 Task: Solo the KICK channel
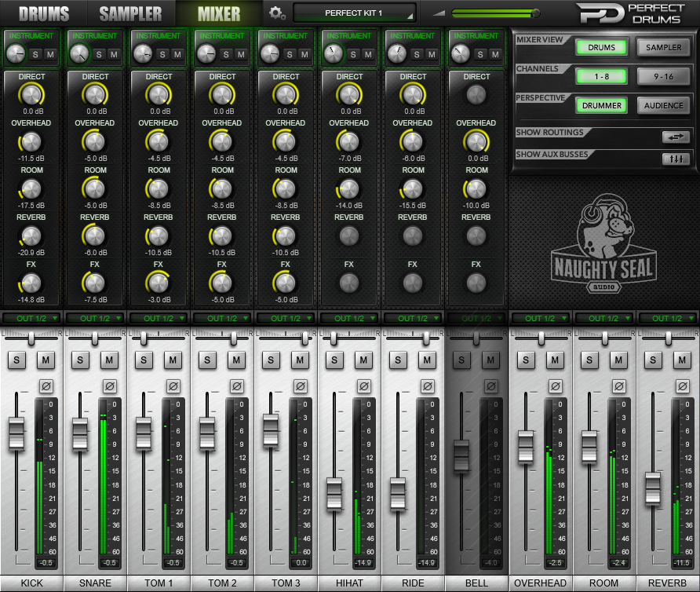16,360
